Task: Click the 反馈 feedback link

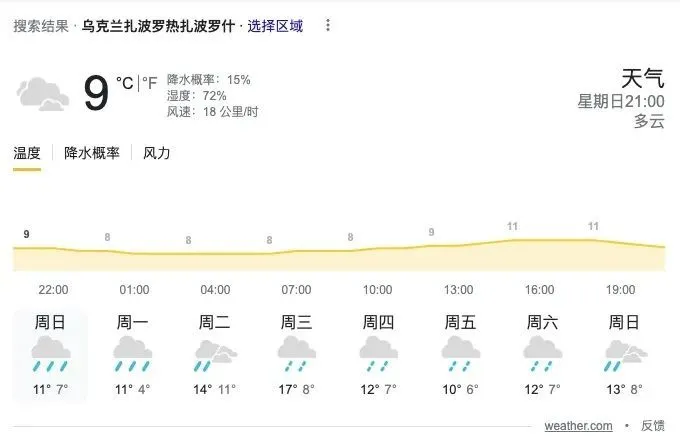Action: [x=653, y=426]
